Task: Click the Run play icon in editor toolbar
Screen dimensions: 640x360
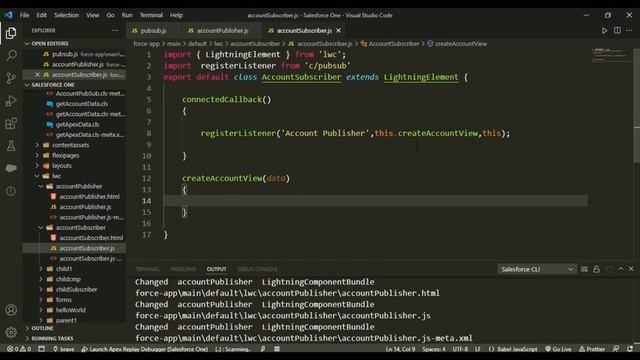Action: [604, 31]
